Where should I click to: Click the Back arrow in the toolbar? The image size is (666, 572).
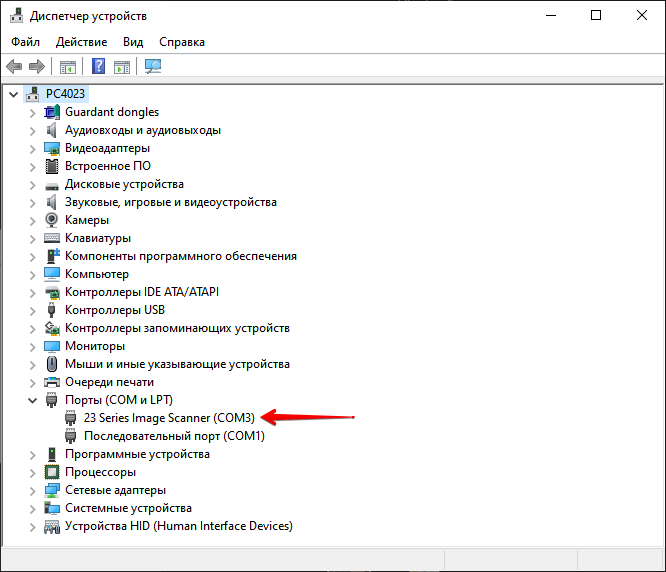pyautogui.click(x=14, y=67)
